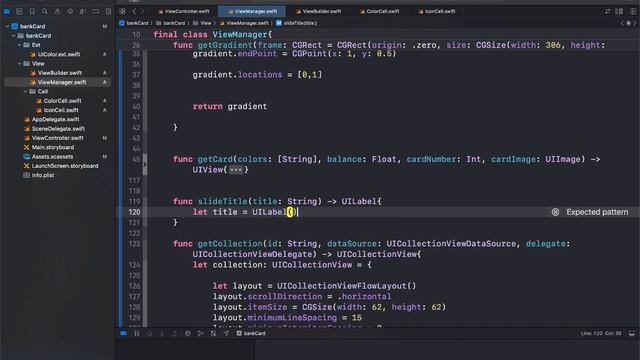Image resolution: width=640 pixels, height=360 pixels.
Task: Collapse the Cell folder
Action: point(25,91)
